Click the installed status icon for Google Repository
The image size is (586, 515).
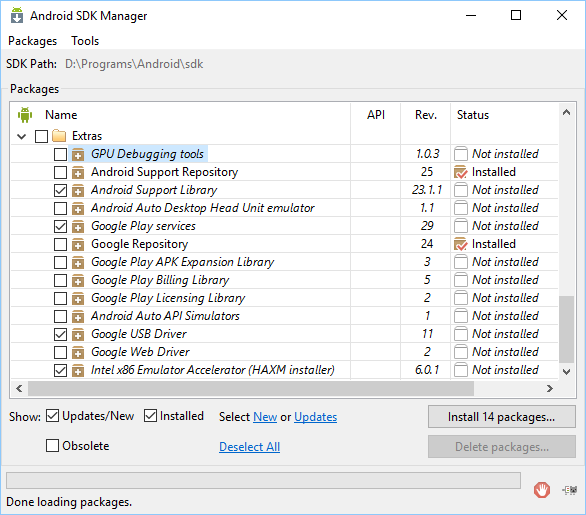460,244
